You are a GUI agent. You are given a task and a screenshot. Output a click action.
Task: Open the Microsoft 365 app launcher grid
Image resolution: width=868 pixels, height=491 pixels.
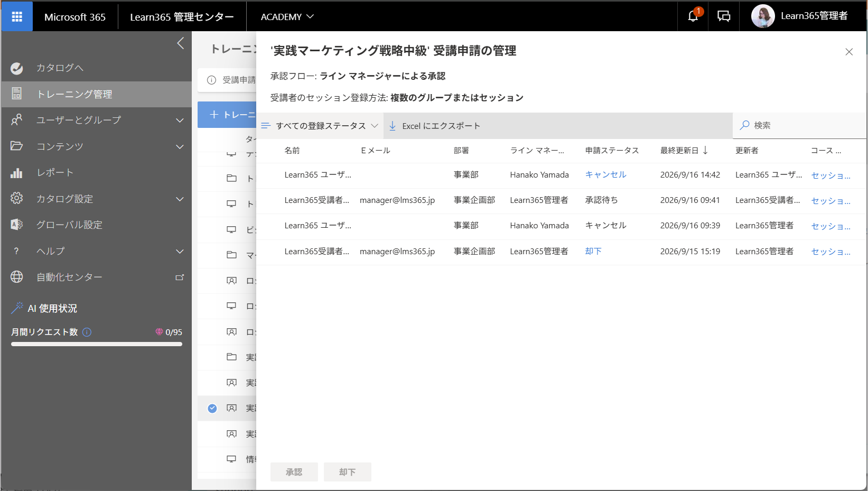click(x=17, y=16)
